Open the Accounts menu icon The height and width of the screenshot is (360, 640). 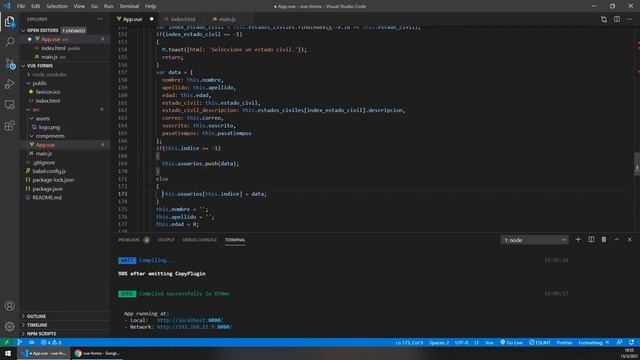pyautogui.click(x=9, y=306)
